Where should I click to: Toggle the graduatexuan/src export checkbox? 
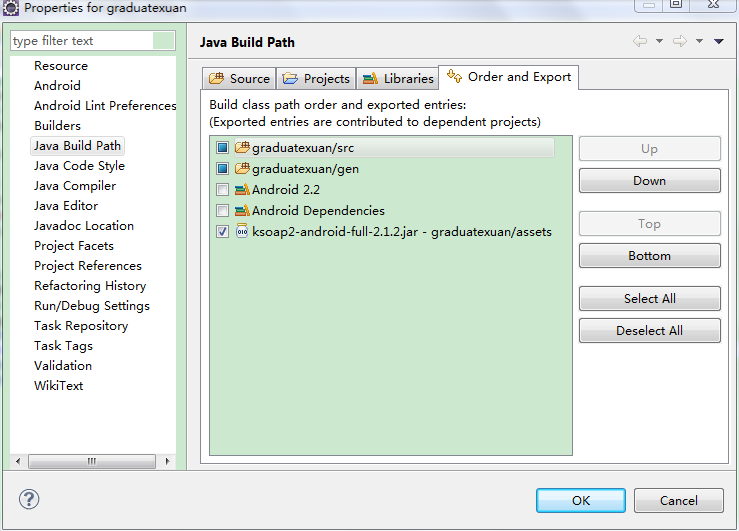pyautogui.click(x=222, y=147)
